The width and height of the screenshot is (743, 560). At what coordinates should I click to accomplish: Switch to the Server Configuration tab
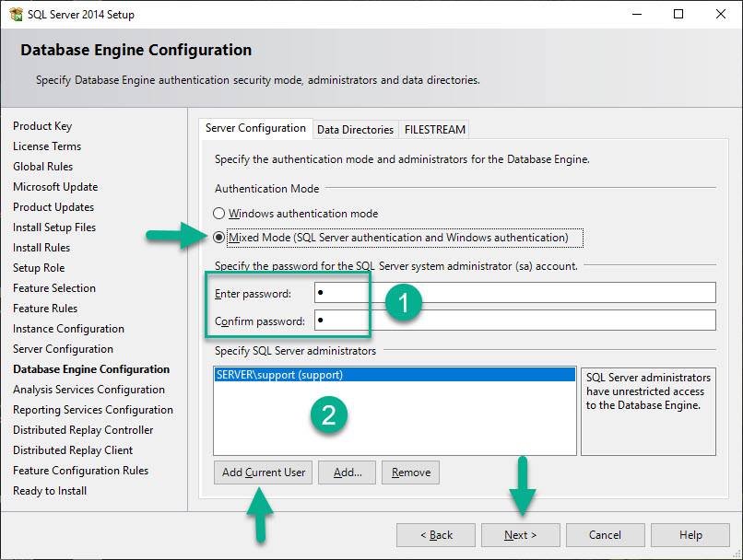255,128
